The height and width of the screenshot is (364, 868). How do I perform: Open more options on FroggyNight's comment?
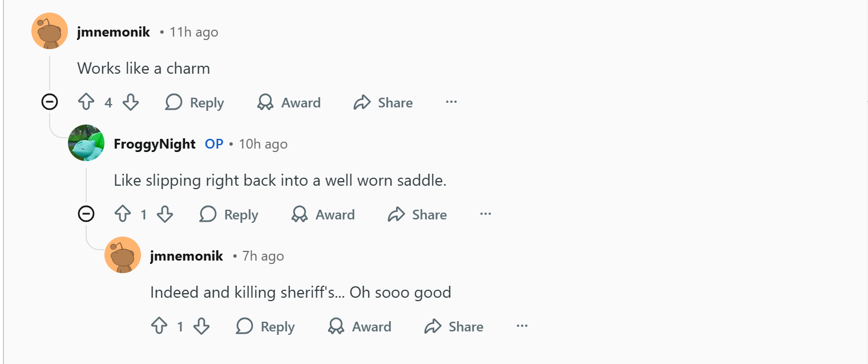pyautogui.click(x=486, y=214)
